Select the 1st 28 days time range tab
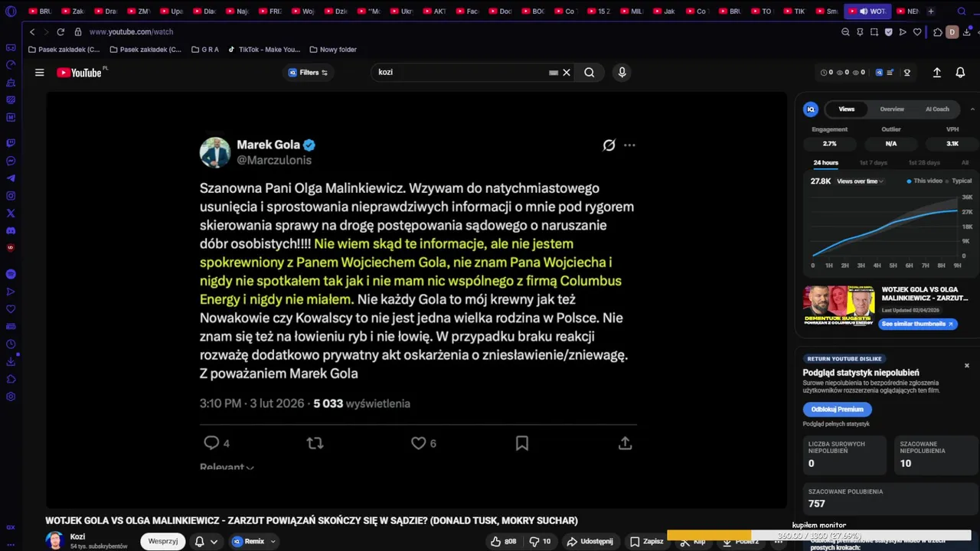 [924, 163]
